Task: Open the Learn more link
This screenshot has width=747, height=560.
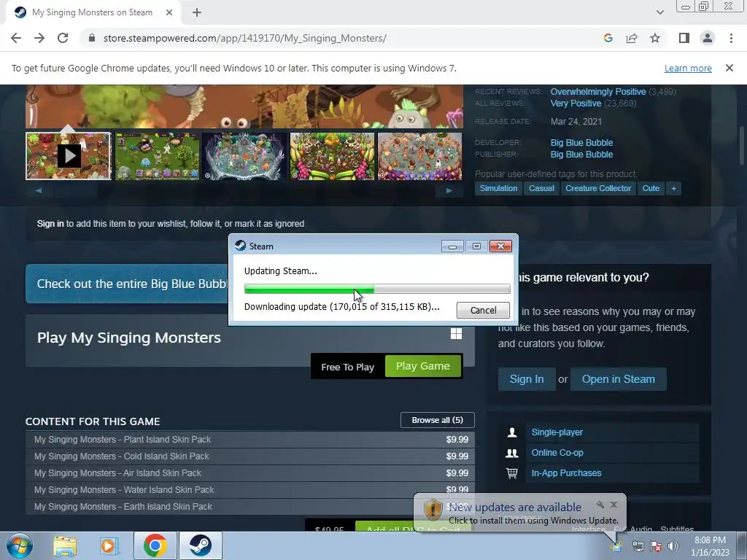Action: click(x=688, y=68)
